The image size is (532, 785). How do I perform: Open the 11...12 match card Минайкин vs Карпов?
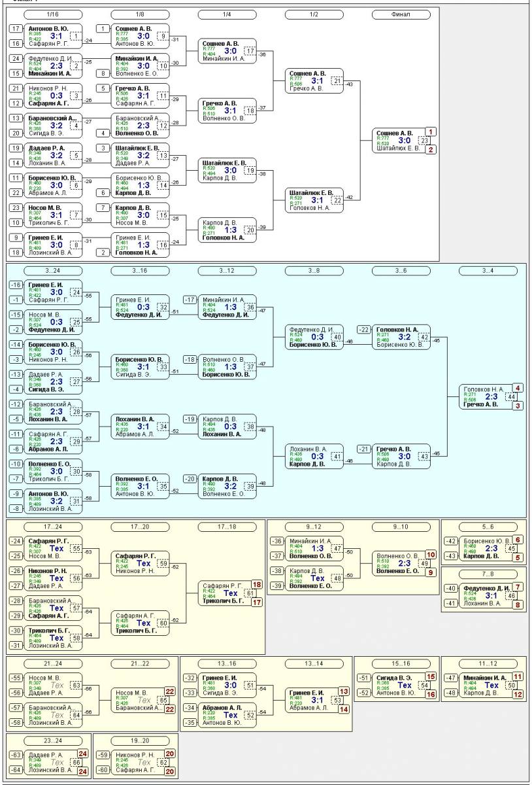coord(489,686)
